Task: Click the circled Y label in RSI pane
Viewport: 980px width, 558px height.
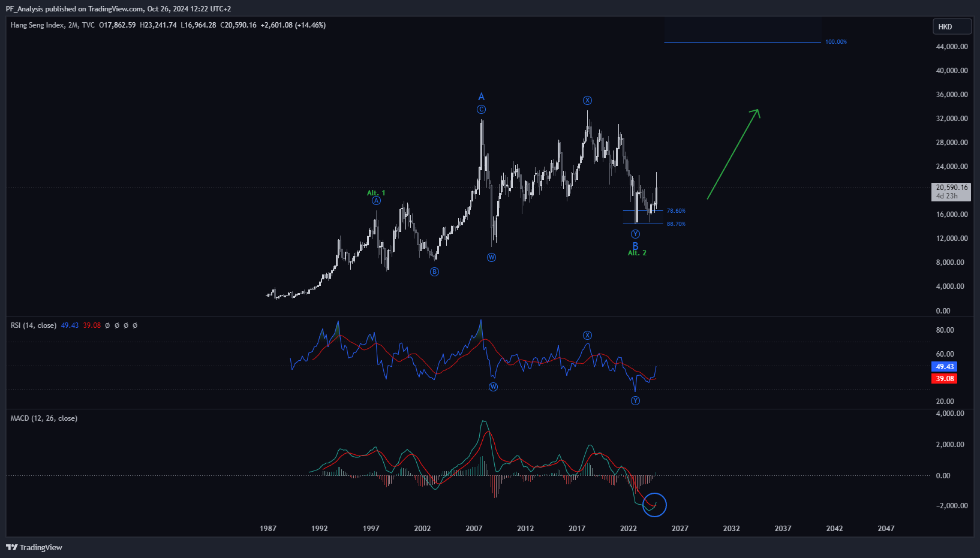Action: (635, 401)
